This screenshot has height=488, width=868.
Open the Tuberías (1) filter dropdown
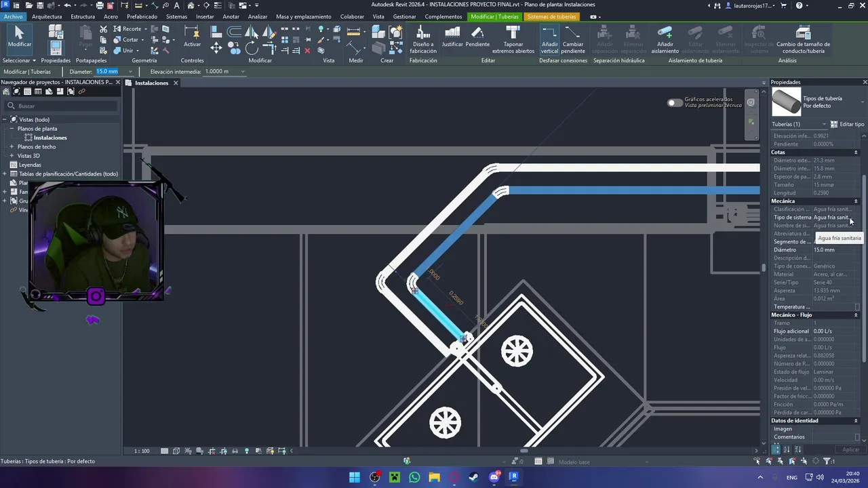(x=825, y=124)
